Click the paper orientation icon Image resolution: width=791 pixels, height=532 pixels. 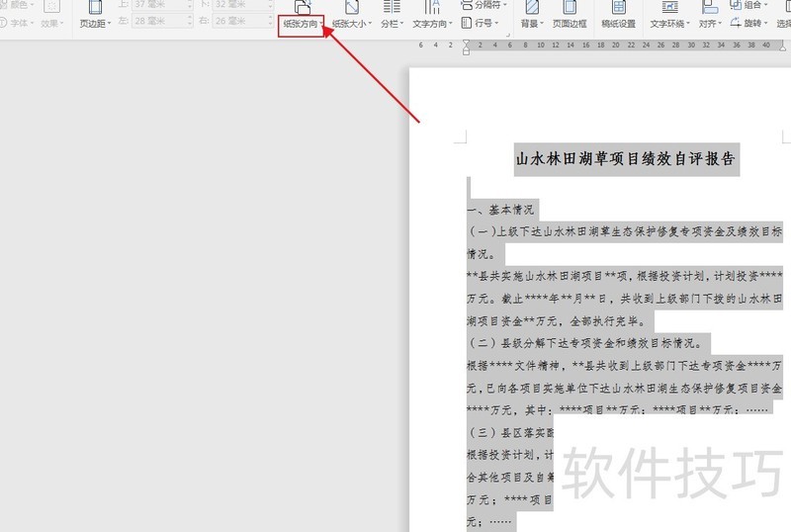click(303, 7)
